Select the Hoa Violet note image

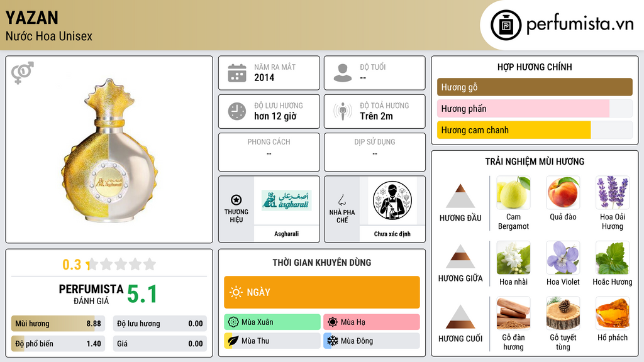pyautogui.click(x=563, y=257)
